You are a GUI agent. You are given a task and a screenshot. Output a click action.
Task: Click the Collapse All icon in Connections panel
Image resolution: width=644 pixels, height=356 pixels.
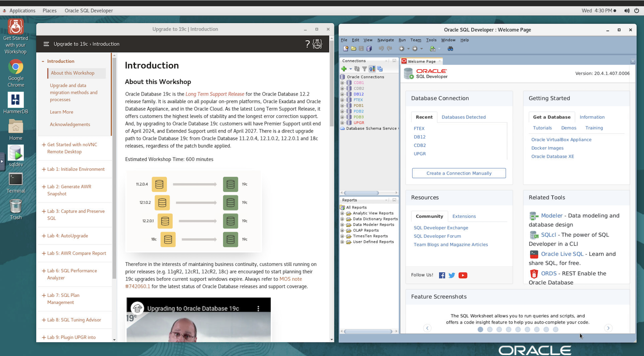(x=380, y=69)
